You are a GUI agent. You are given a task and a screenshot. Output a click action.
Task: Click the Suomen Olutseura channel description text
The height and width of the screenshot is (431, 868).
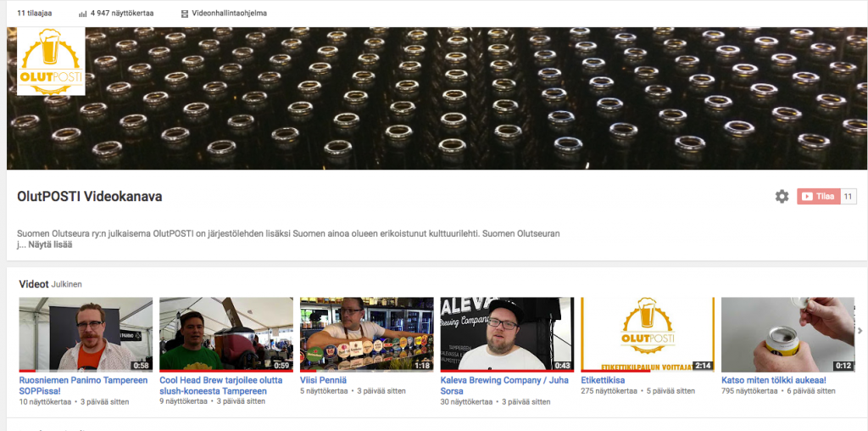click(288, 238)
